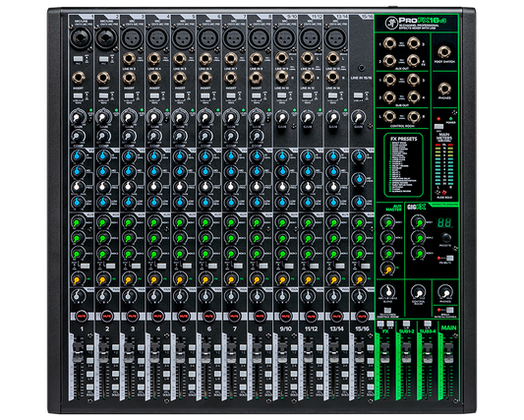Toggle channel 2 low cut 100Hz switch
This screenshot has height=420, width=524.
click(x=103, y=95)
